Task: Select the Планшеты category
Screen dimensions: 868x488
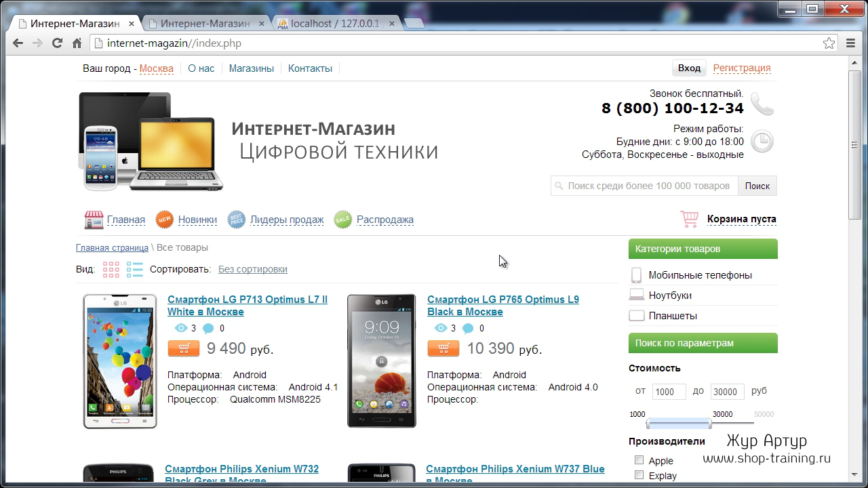Action: point(673,316)
